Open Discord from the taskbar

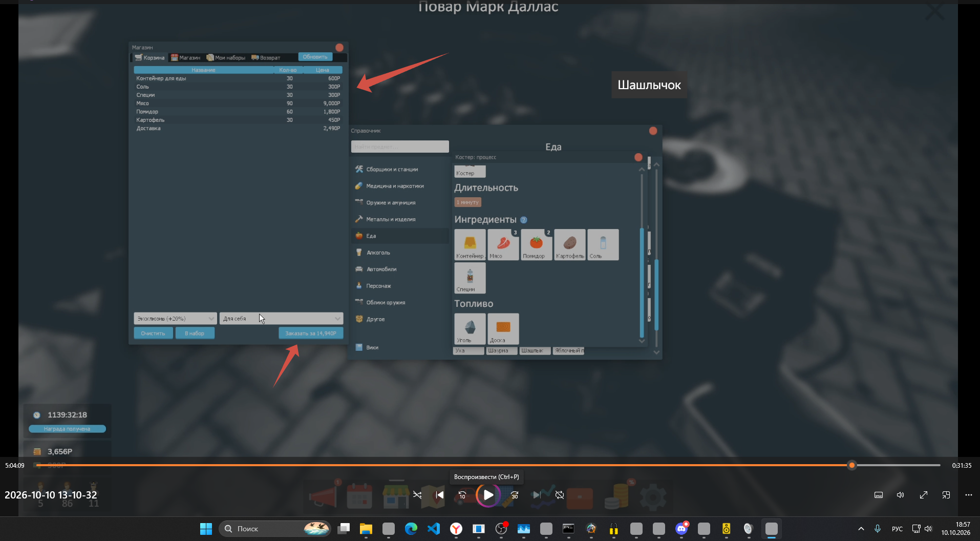[x=681, y=529]
